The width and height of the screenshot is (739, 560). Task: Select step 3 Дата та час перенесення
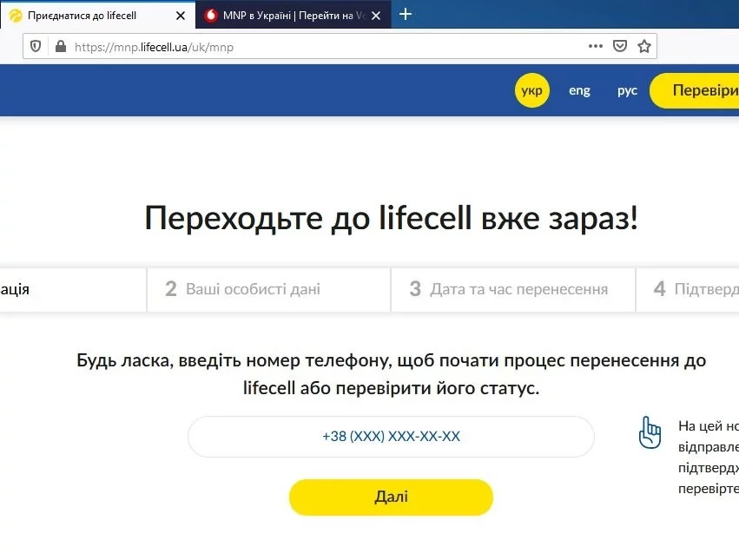point(512,289)
